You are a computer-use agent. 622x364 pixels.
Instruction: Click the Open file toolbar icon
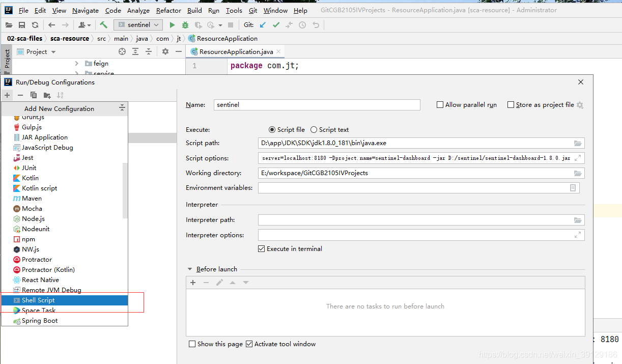[x=9, y=25]
